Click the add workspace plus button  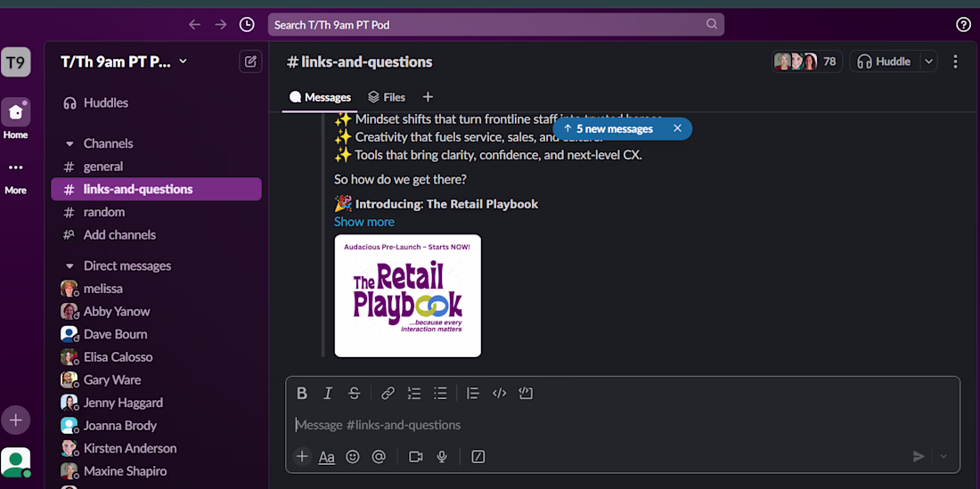(x=16, y=420)
